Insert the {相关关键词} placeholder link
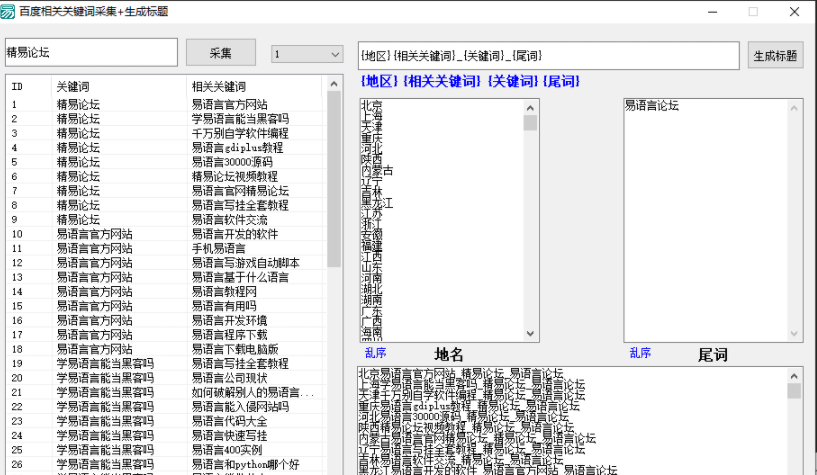The image size is (817, 475). click(442, 81)
